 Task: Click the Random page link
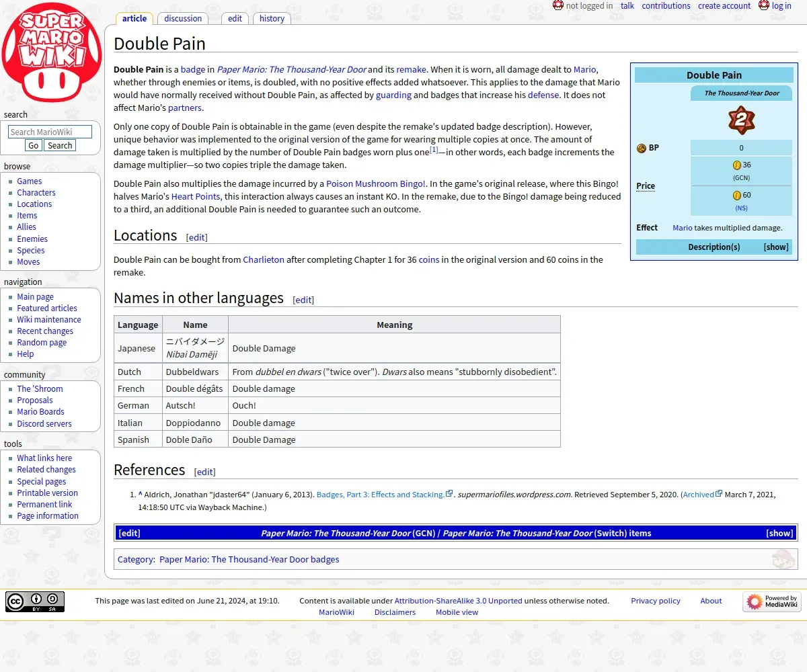pyautogui.click(x=42, y=342)
